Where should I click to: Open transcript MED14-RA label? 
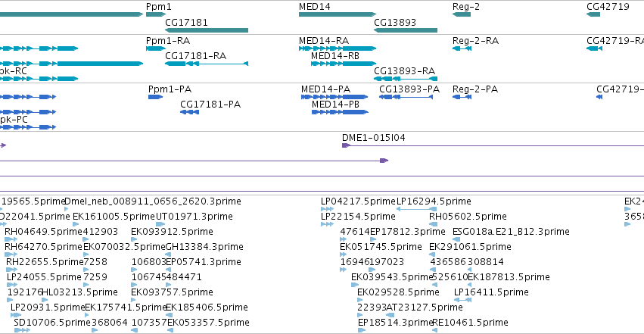point(324,41)
